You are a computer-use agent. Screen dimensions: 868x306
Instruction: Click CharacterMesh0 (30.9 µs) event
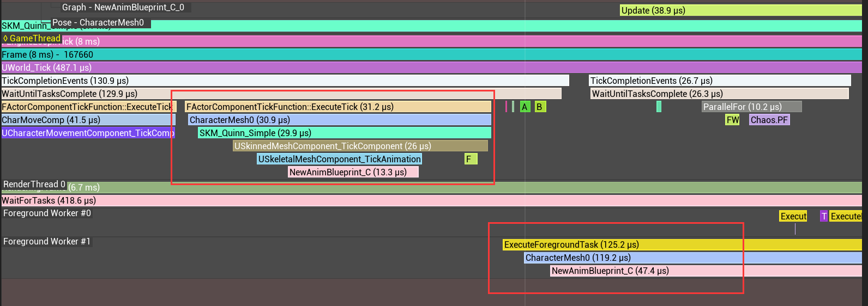[339, 120]
